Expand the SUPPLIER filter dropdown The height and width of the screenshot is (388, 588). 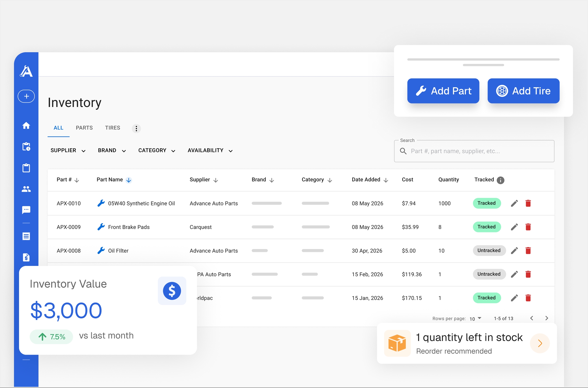(x=68, y=150)
